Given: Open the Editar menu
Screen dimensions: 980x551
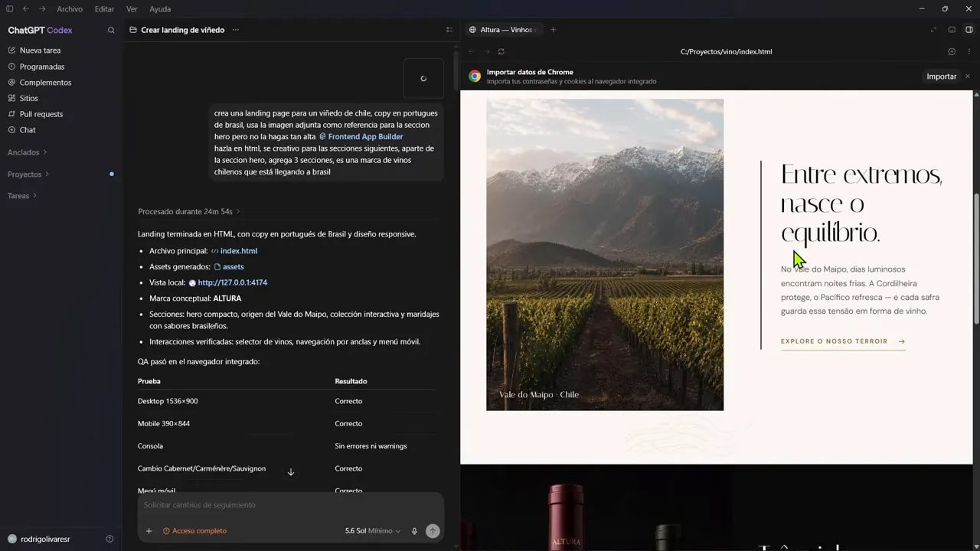Looking at the screenshot, I should [x=104, y=9].
